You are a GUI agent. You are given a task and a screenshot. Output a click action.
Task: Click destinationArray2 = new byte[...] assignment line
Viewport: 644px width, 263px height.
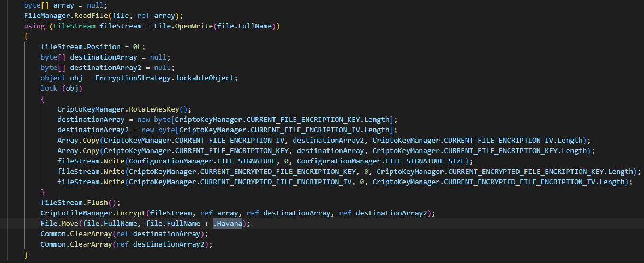(228, 130)
